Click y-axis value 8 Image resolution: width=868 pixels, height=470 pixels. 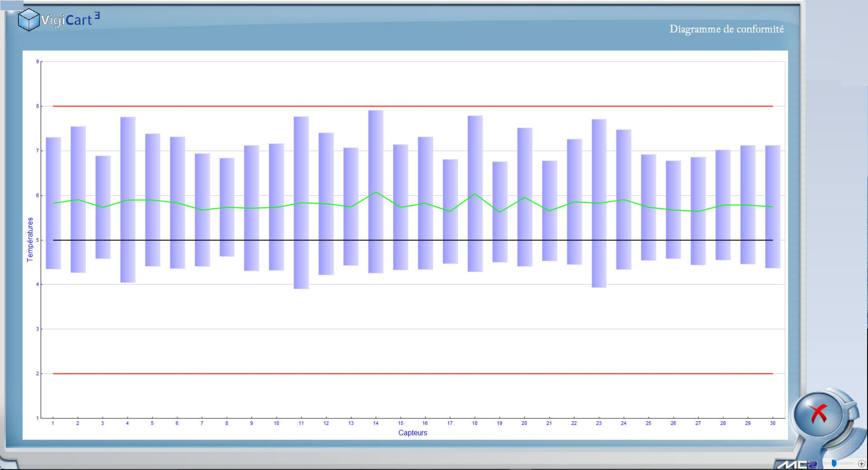(38, 106)
